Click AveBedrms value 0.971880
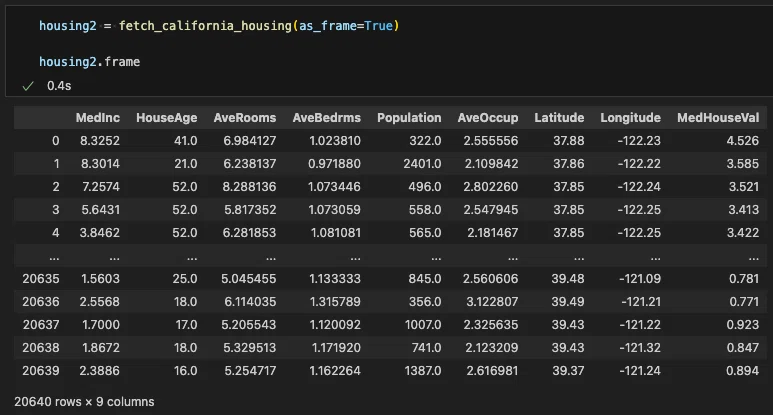 point(334,164)
